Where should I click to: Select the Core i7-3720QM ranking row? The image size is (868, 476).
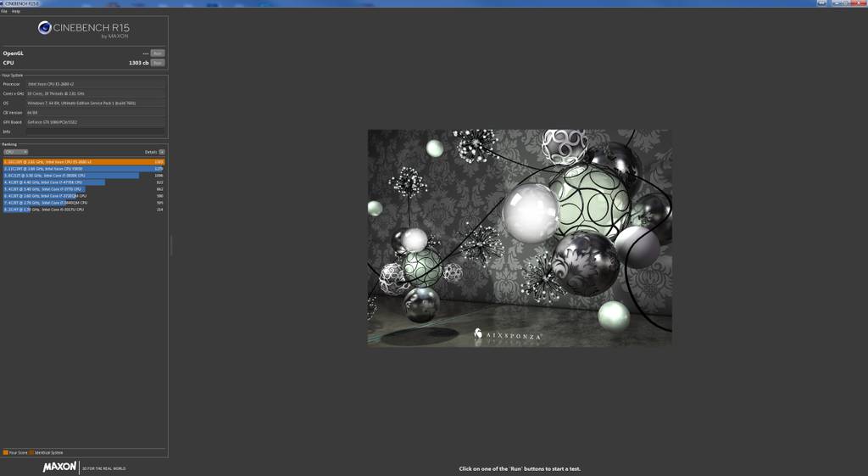84,196
